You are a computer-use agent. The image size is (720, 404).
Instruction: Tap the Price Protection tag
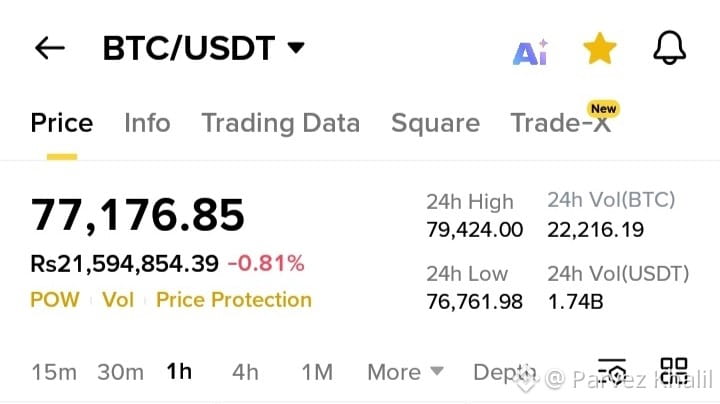pos(234,300)
